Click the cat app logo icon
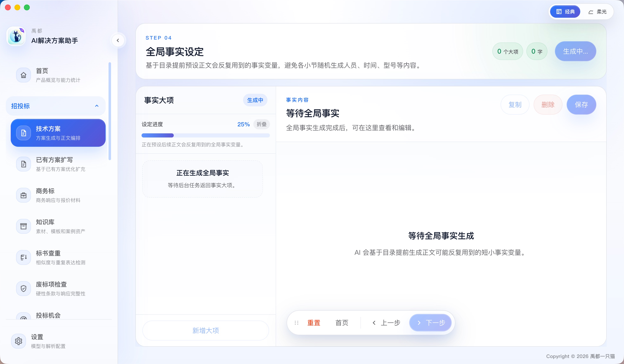 point(16,36)
